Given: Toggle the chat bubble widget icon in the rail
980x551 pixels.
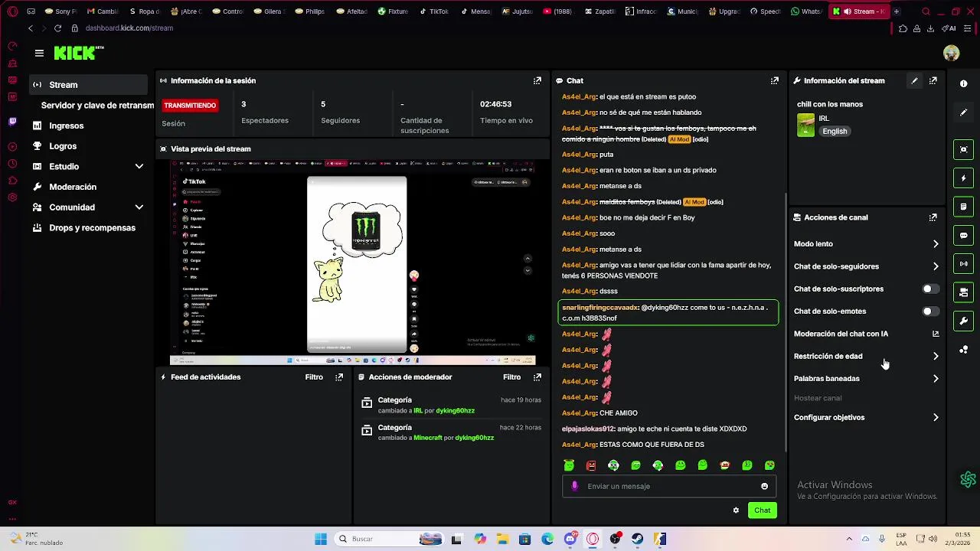Looking at the screenshot, I should (964, 235).
